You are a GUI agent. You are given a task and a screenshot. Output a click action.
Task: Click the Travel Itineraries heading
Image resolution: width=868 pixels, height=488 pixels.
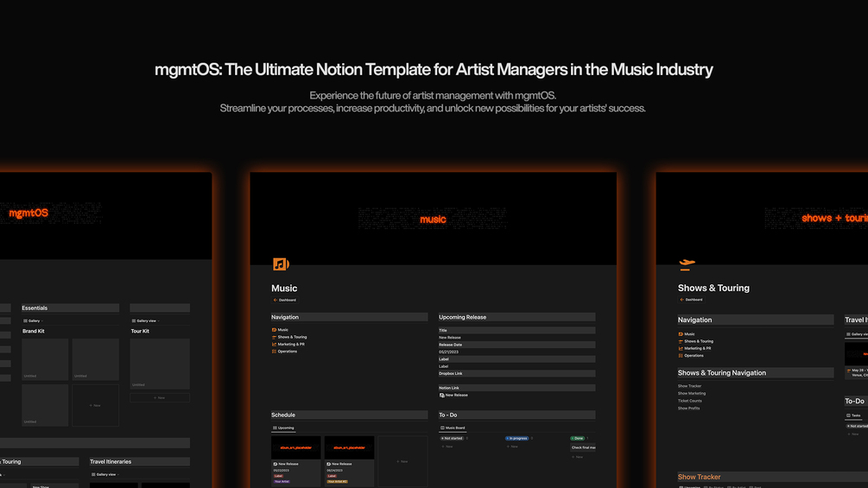111,461
